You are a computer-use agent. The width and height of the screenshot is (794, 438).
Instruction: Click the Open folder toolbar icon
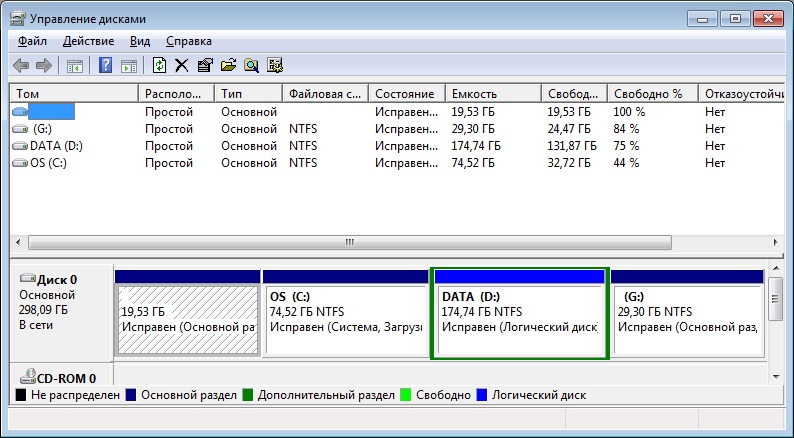click(x=228, y=65)
